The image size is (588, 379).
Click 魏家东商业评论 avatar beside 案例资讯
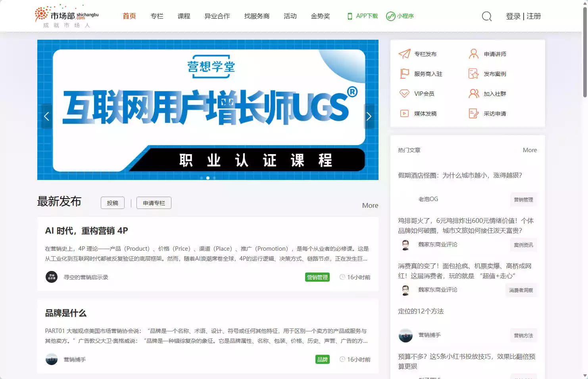[405, 245]
